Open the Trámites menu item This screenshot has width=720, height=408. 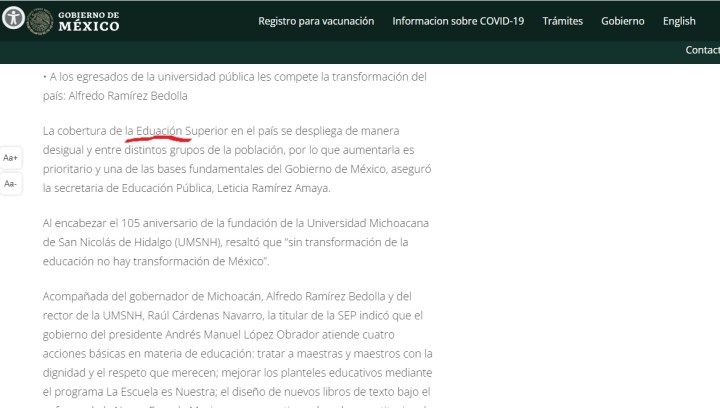pyautogui.click(x=562, y=21)
